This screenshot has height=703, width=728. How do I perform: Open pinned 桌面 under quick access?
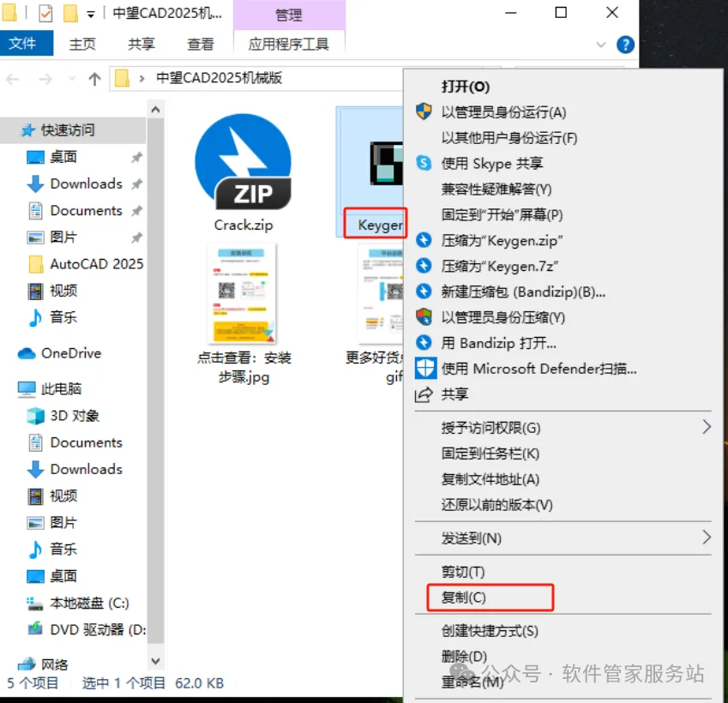(x=63, y=157)
